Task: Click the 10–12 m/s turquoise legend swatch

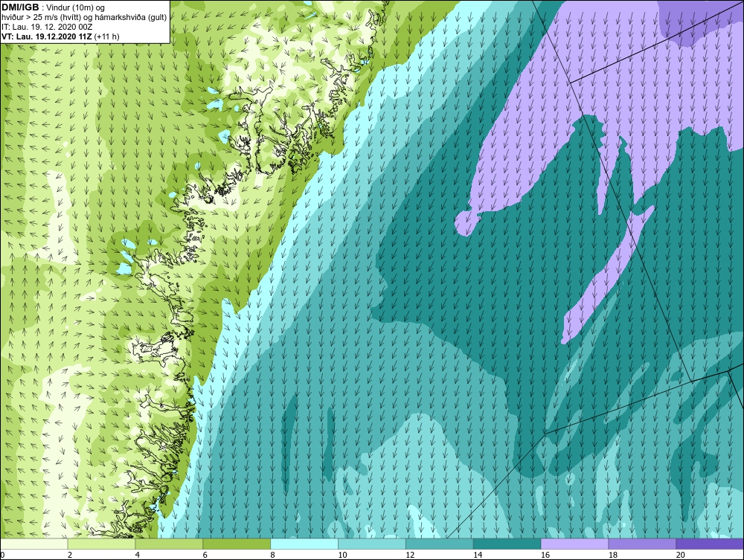Action: pos(372,544)
